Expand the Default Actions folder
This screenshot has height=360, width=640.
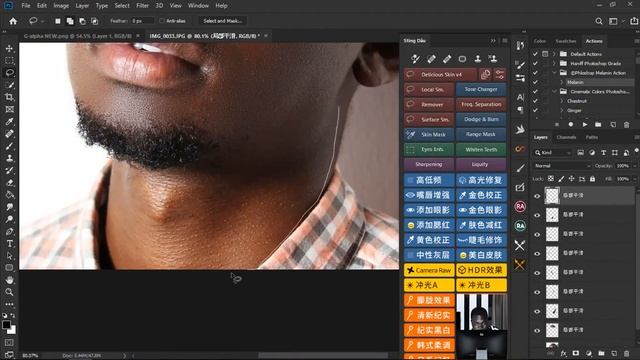(554, 54)
